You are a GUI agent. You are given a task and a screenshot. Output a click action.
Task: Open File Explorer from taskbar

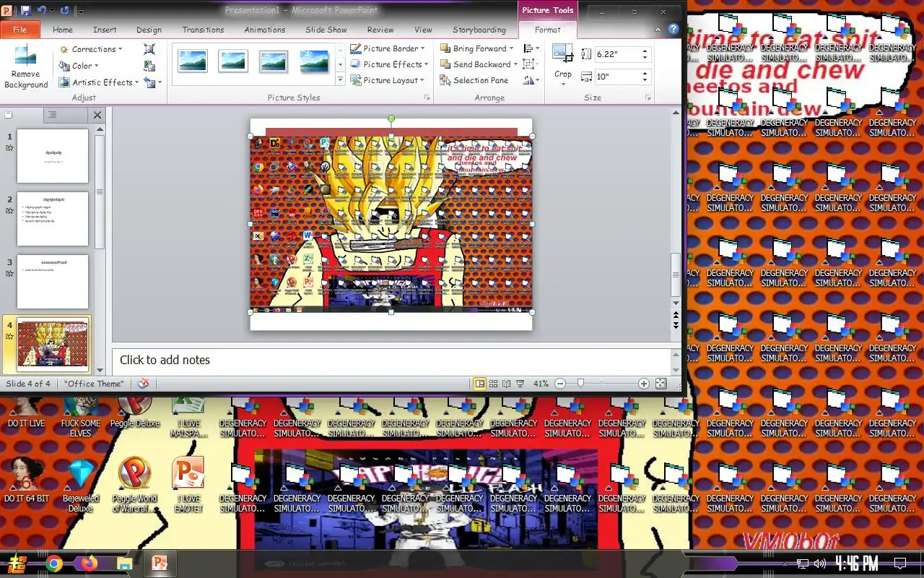click(x=124, y=564)
